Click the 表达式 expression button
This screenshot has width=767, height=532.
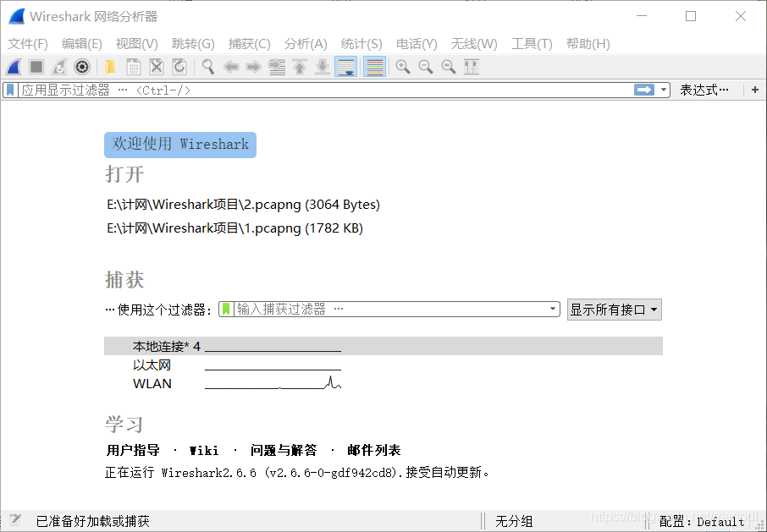click(704, 90)
